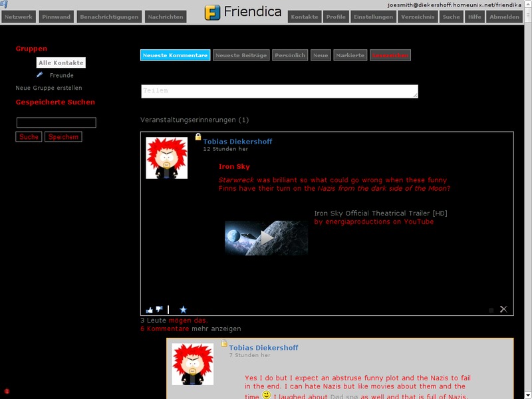The width and height of the screenshot is (532, 399).
Task: Open Benachrichtigungen
Action: point(109,17)
